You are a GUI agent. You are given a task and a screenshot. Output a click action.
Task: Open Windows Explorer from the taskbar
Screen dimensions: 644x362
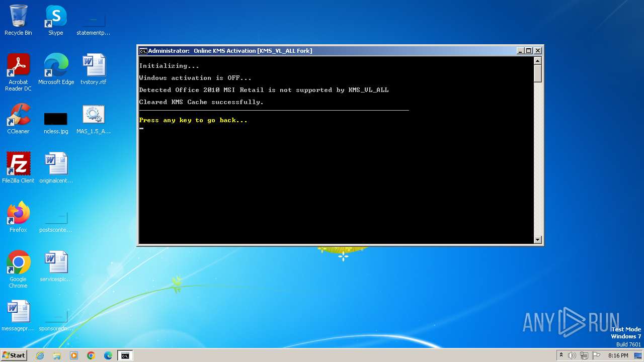point(57,355)
